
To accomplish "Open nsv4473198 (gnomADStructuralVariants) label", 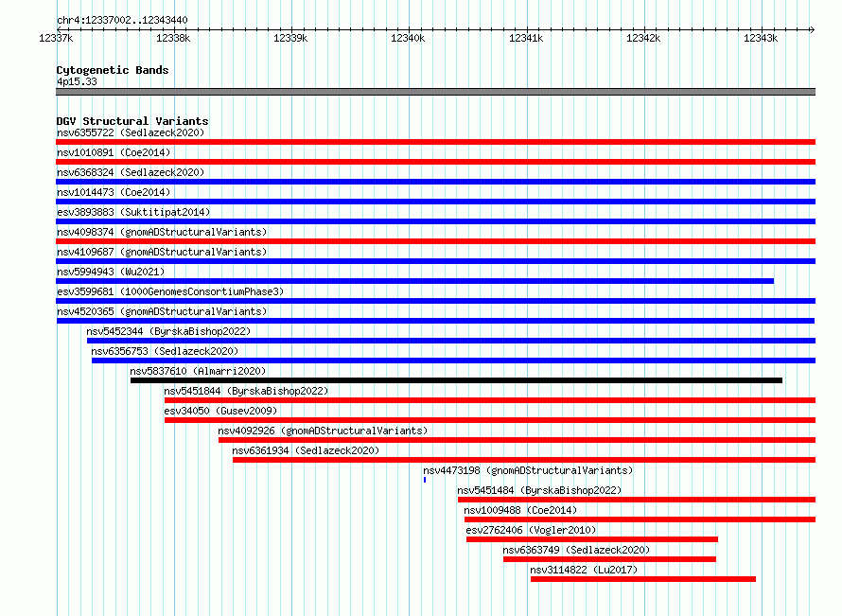I will (529, 470).
